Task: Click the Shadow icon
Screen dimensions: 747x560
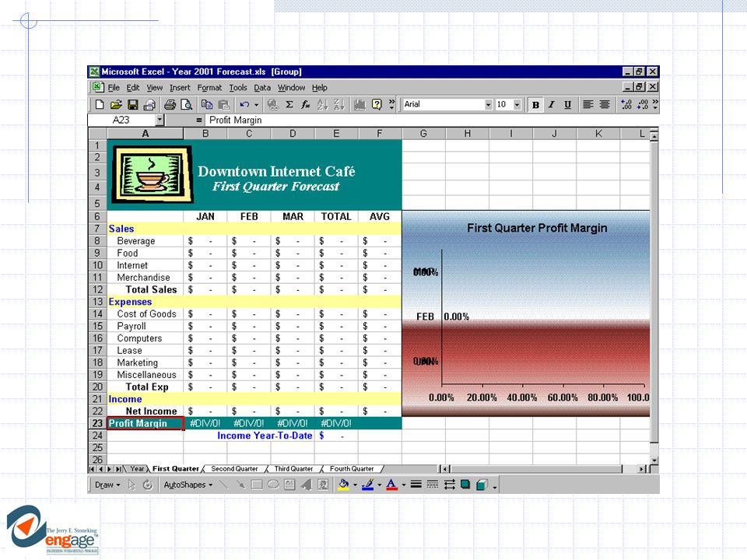Action: coord(465,485)
